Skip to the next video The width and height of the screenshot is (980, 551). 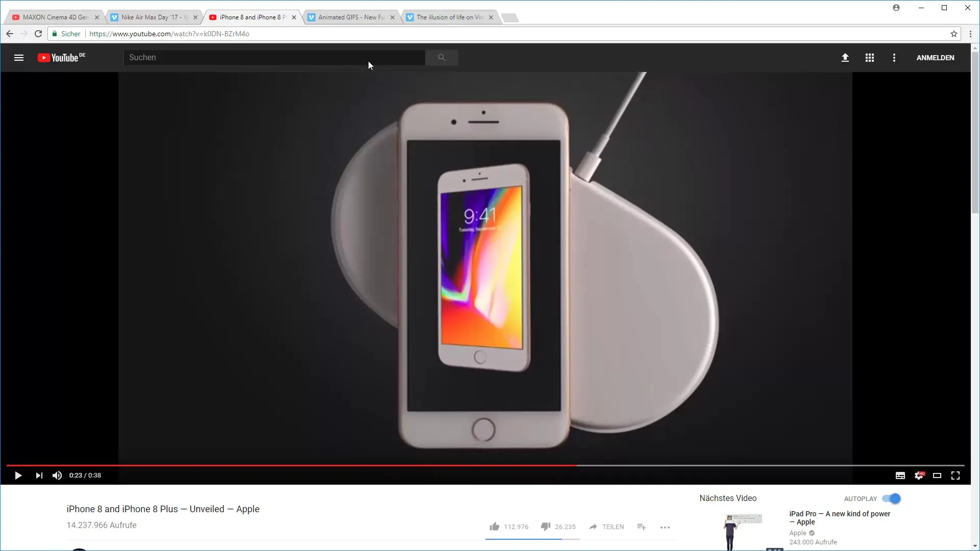39,475
